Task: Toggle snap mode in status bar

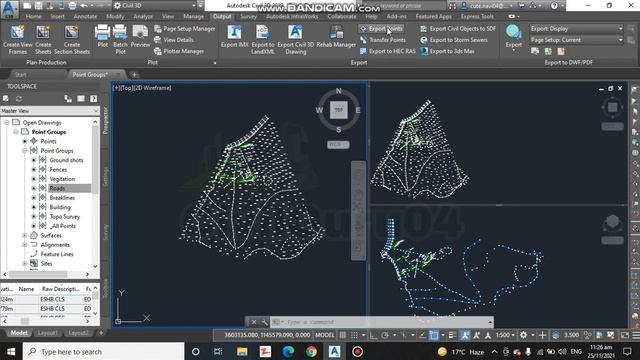Action: [354, 335]
